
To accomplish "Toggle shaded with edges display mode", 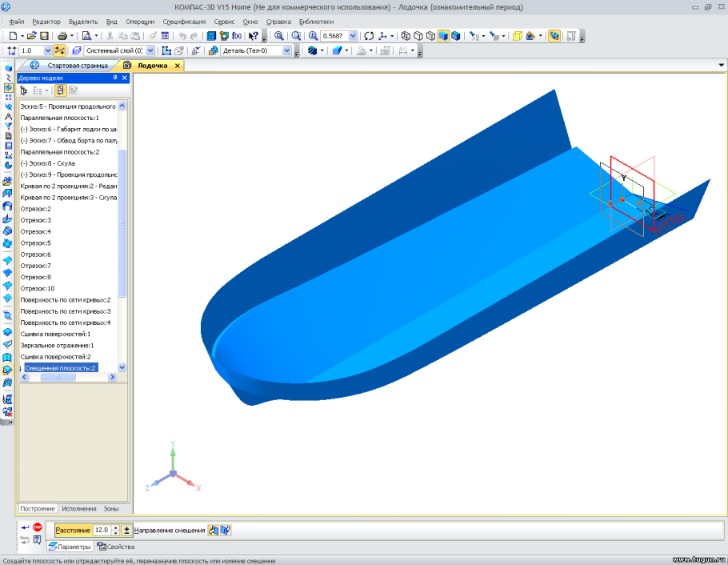I will (x=455, y=36).
